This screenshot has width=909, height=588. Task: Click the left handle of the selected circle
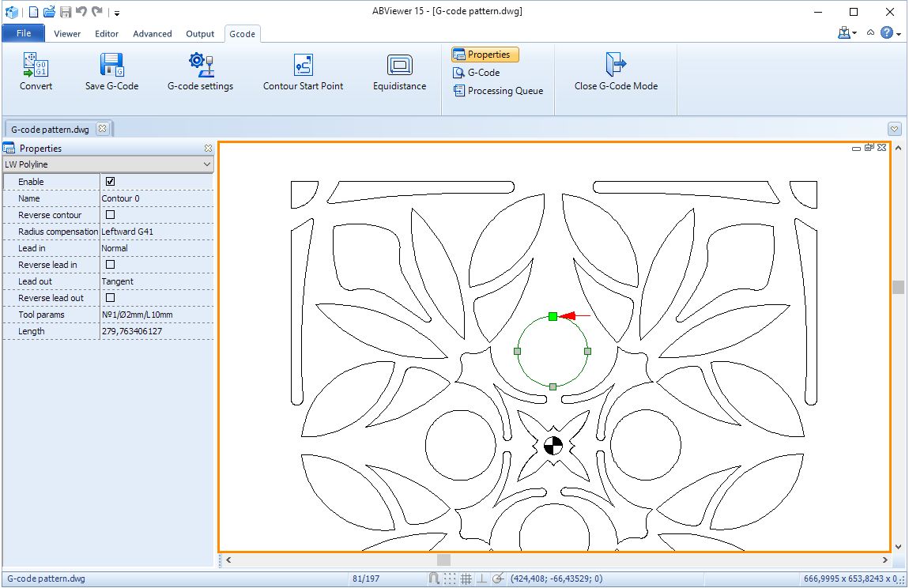(x=517, y=351)
